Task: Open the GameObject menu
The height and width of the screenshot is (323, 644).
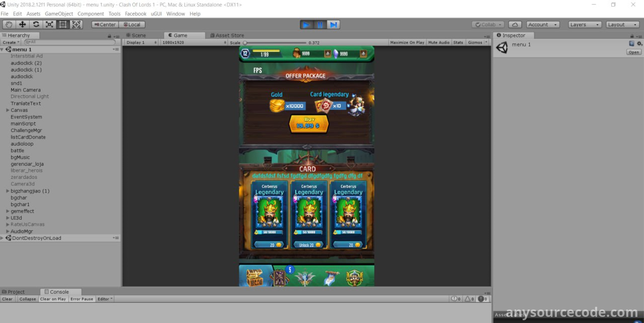Action: (59, 14)
